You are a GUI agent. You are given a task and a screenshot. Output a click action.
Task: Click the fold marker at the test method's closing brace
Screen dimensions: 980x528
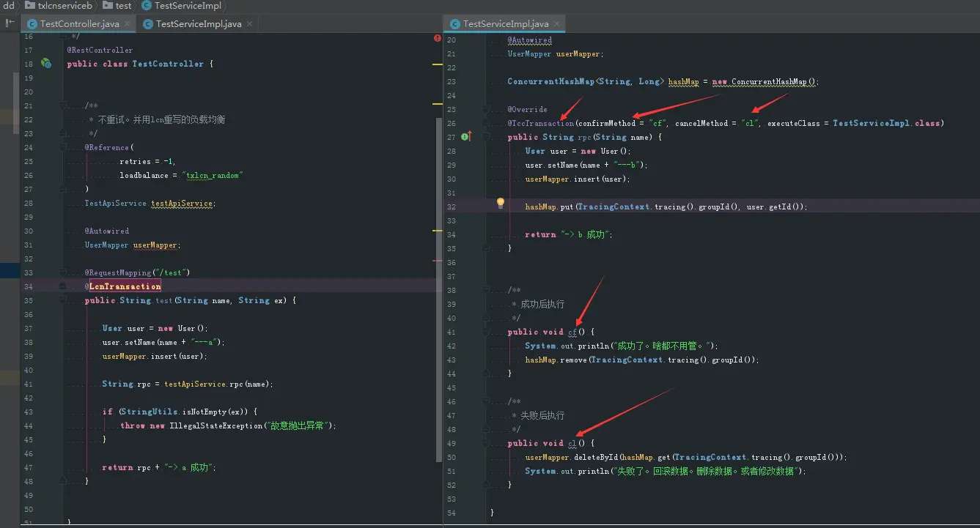[x=63, y=481]
